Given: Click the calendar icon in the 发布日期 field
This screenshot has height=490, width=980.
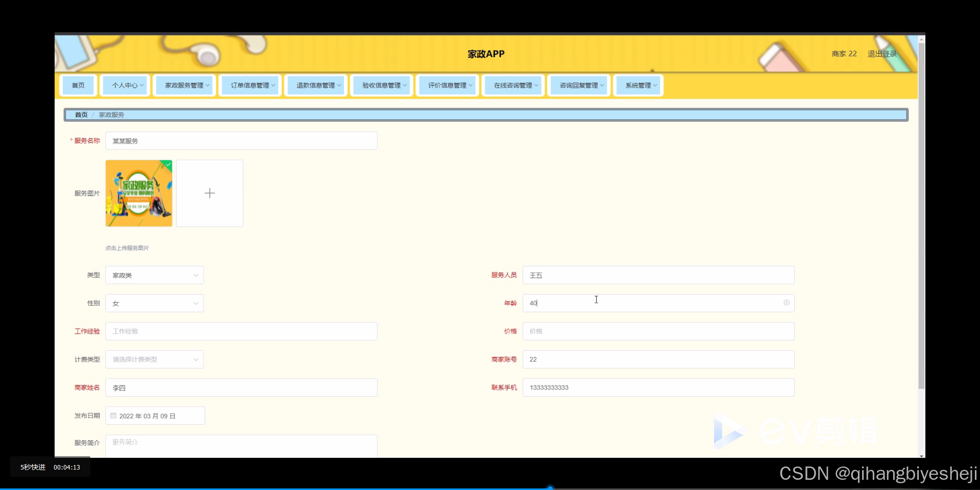Looking at the screenshot, I should click(x=113, y=415).
